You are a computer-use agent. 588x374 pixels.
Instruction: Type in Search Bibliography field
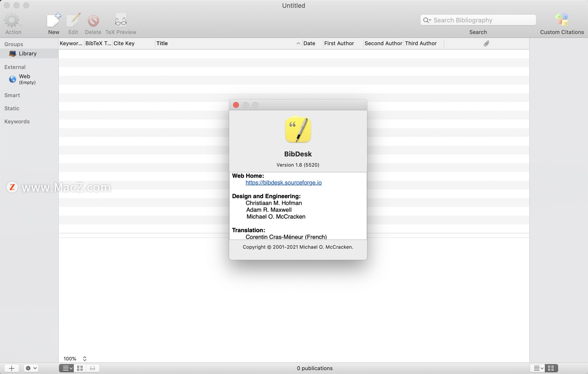coord(478,20)
